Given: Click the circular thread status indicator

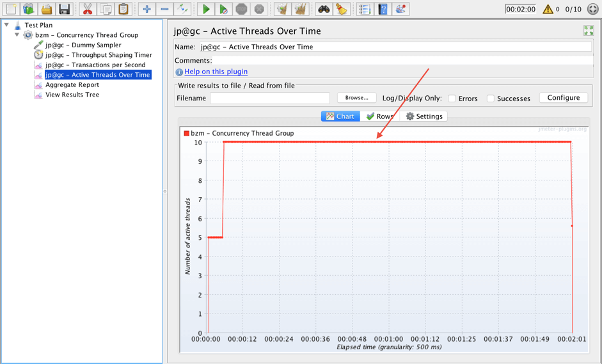Looking at the screenshot, I should (593, 9).
